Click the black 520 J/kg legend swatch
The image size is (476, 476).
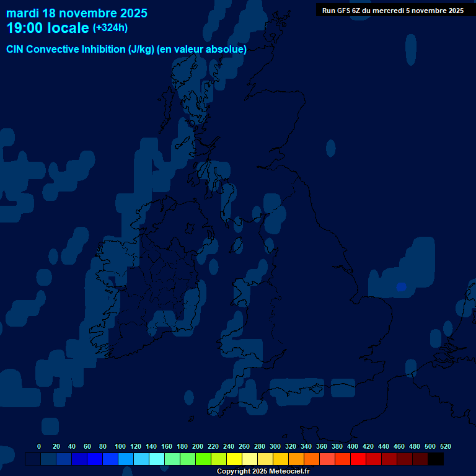tap(435, 459)
